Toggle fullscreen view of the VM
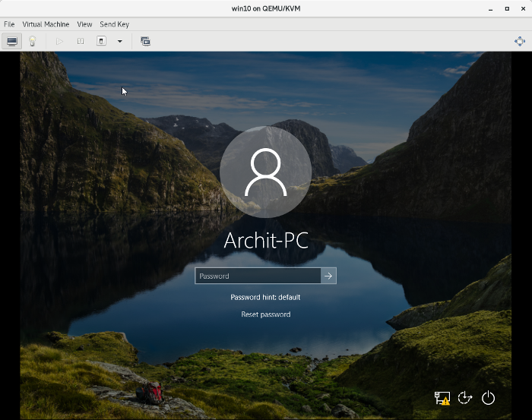The height and width of the screenshot is (420, 532). 520,41
